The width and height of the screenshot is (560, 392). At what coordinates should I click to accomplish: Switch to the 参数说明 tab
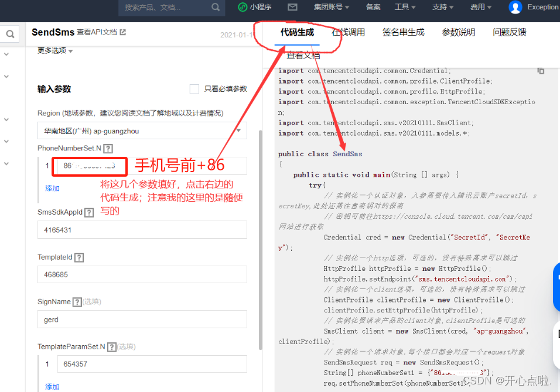point(459,32)
